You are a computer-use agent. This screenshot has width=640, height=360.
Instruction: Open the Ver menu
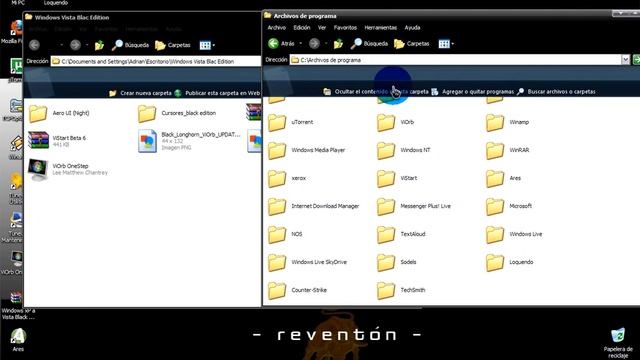coord(322,28)
